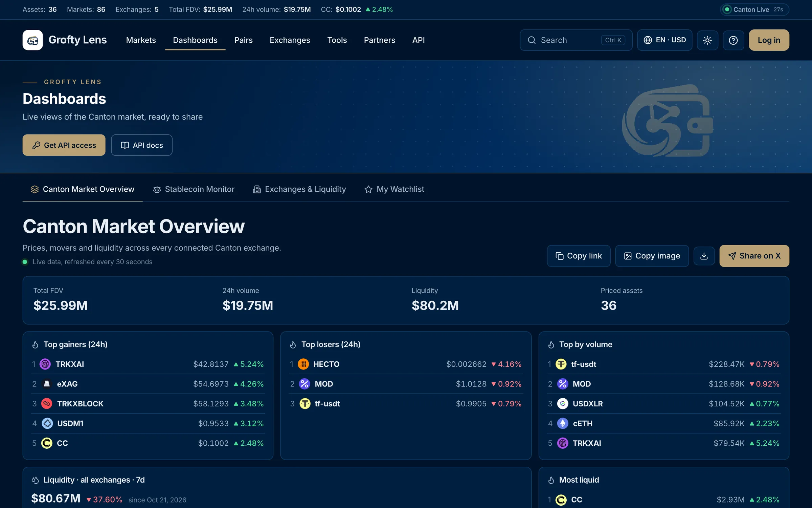Click Share on X button
The image size is (812, 508).
click(754, 256)
